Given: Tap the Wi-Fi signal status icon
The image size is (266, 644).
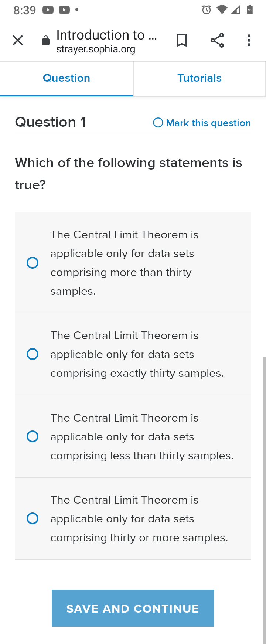Looking at the screenshot, I should point(222,10).
